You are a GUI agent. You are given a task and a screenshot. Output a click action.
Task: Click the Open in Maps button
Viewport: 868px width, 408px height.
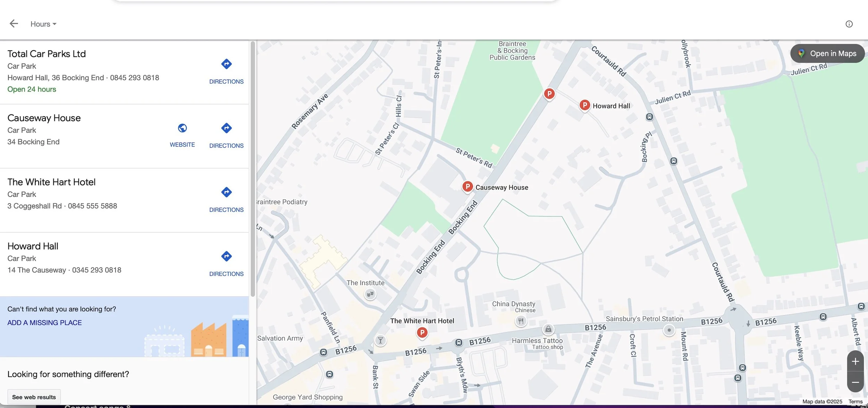[x=827, y=53]
